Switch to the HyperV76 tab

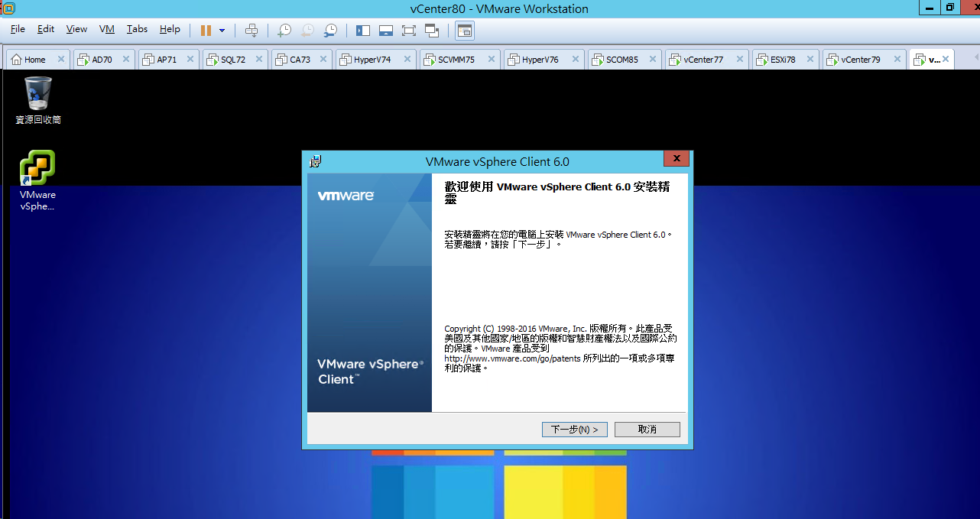tap(540, 60)
